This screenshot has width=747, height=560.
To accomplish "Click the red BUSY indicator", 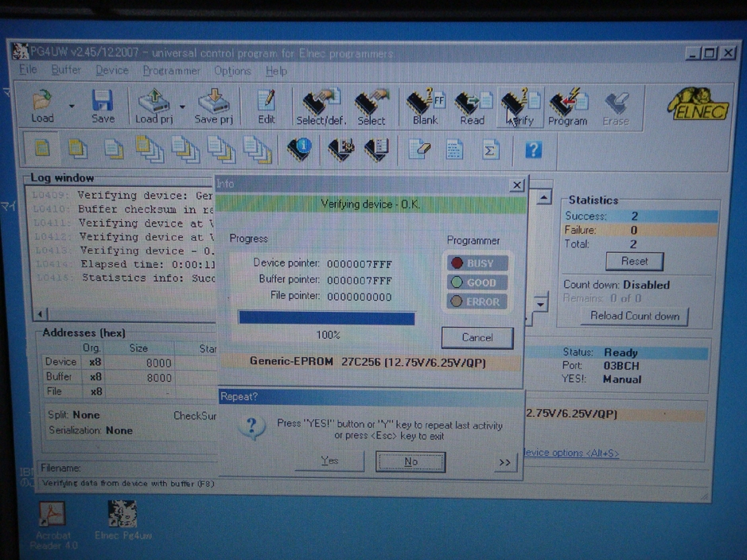I will tap(478, 262).
